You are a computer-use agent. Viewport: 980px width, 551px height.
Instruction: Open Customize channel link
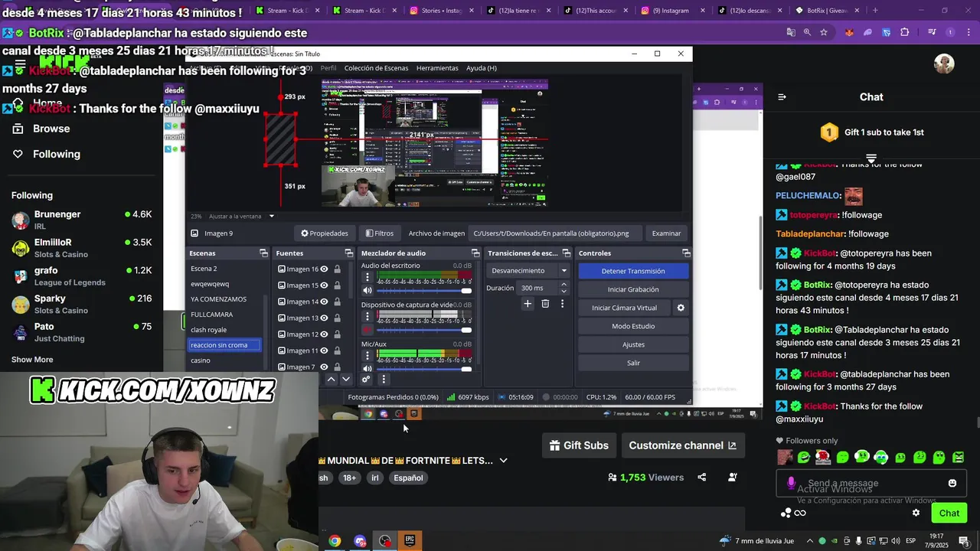click(682, 445)
